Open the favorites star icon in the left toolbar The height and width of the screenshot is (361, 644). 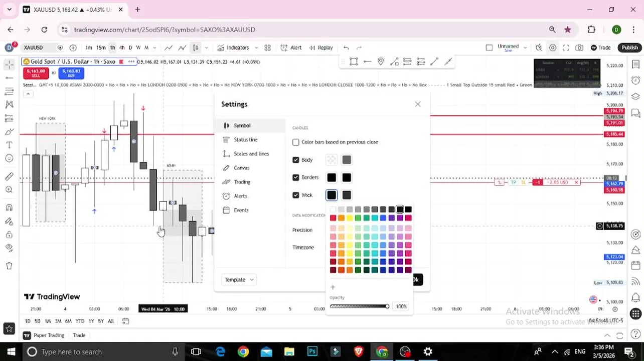[9, 328]
